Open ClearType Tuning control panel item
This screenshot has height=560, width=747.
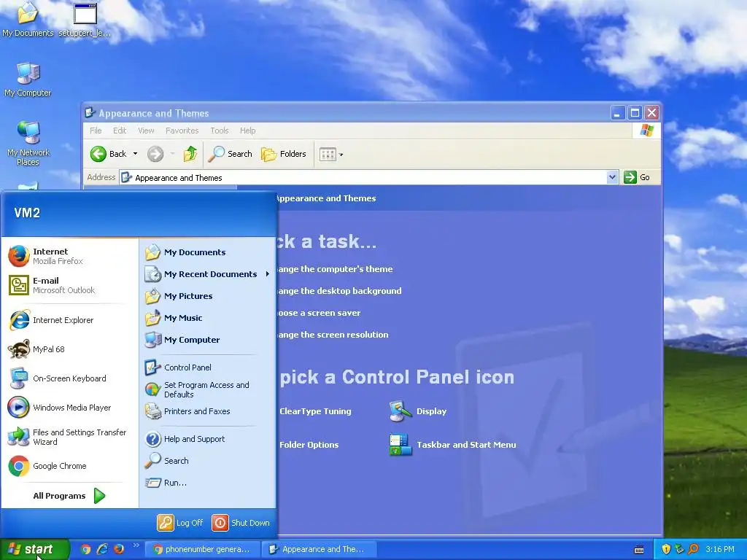[315, 411]
